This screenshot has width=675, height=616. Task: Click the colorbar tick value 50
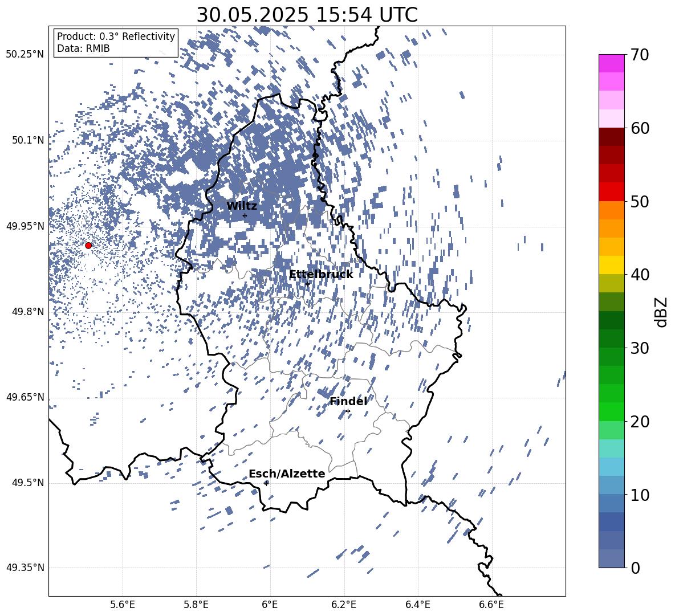[x=640, y=202]
